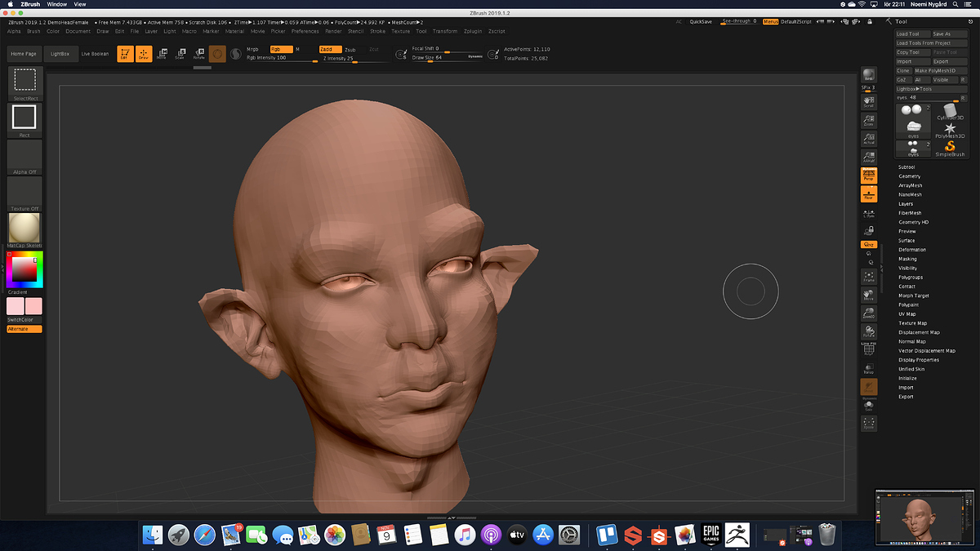Open the Brush menu

[33, 31]
